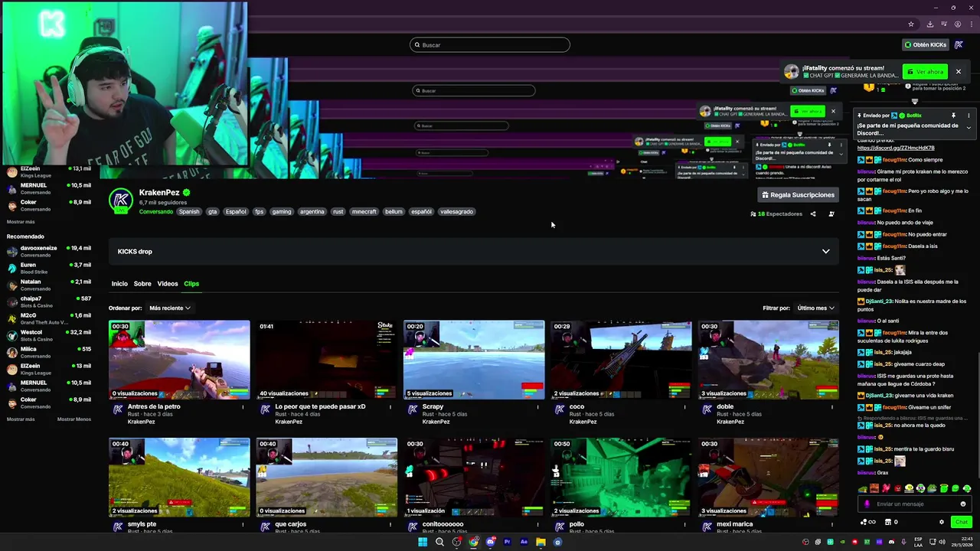Click Mostrar más under the followed channels list
Viewport: 980px width, 551px height.
(21, 222)
